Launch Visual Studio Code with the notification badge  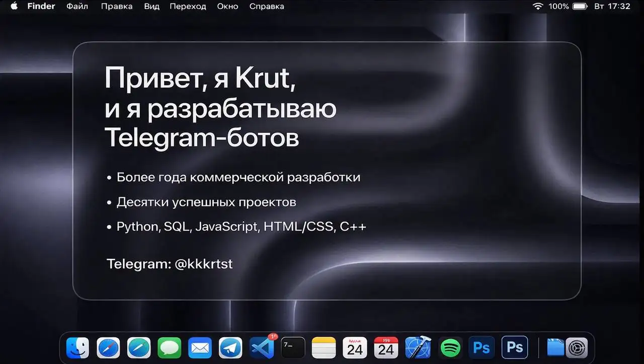click(261, 347)
